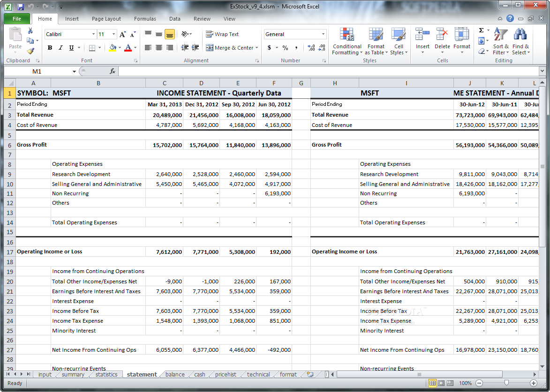Open Find & Select binoculars menu
Screen dimensions: 550x392
coord(520,41)
